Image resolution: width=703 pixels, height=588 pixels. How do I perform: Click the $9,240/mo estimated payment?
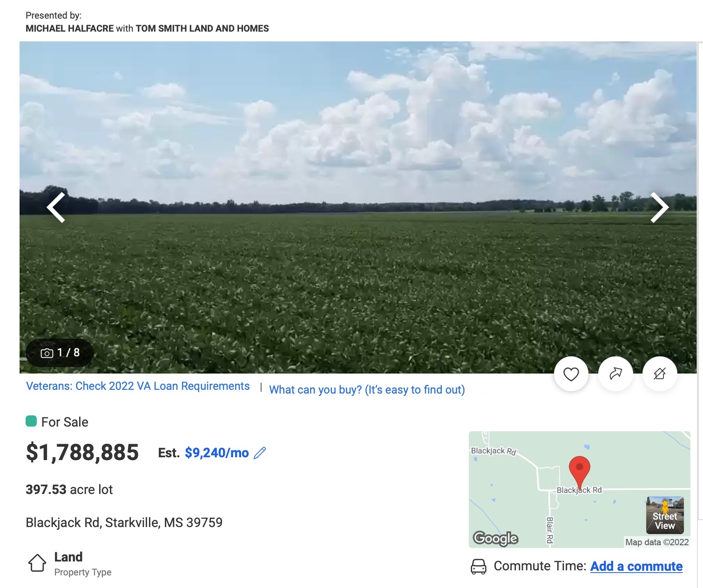[216, 453]
